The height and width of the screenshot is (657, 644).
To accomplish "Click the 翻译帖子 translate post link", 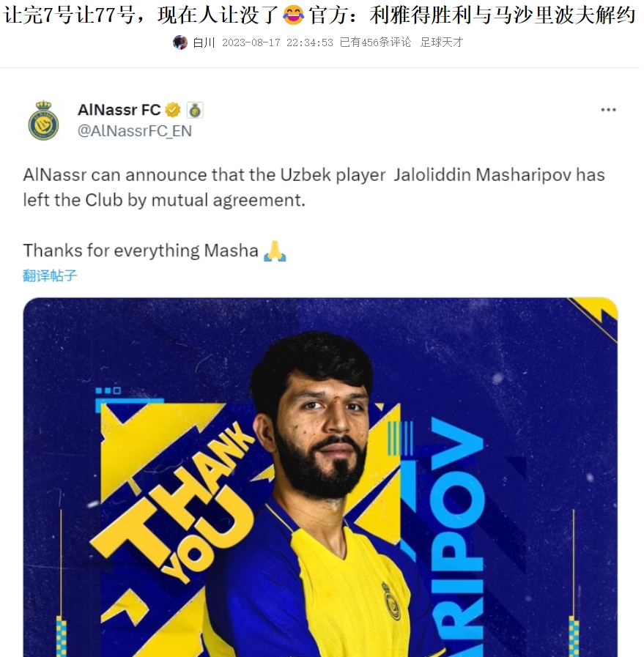I will click(x=50, y=275).
